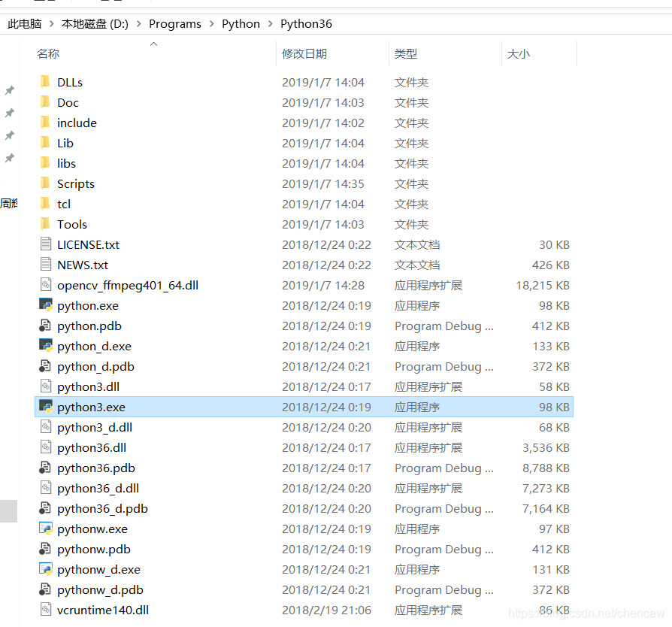Image resolution: width=672 pixels, height=627 pixels.
Task: Select the python_d.exe application icon
Action: 45,345
